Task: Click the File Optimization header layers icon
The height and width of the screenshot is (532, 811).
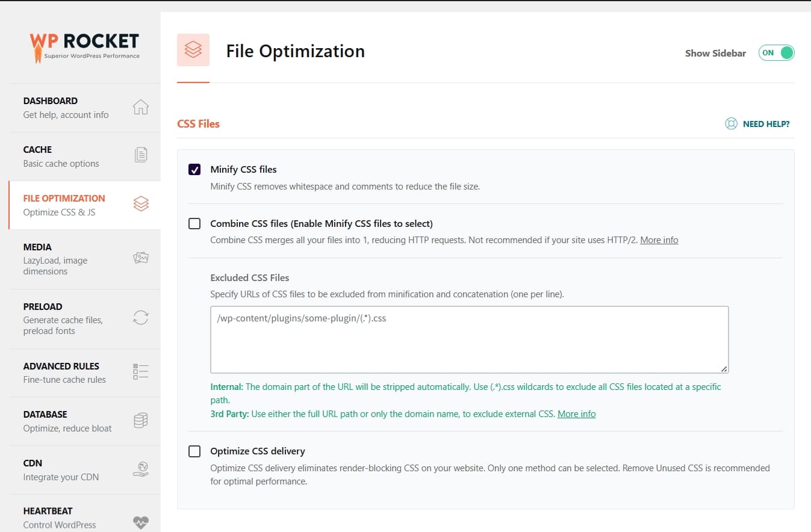Action: point(193,50)
